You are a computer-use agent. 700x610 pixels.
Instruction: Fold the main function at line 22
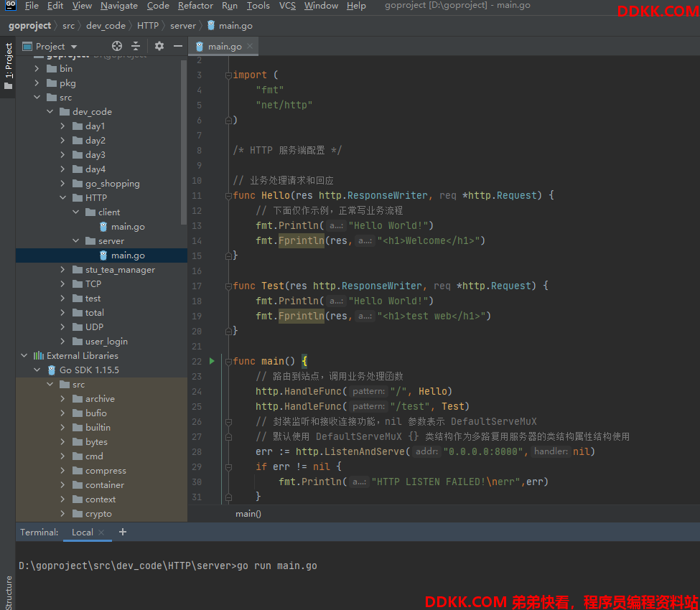coord(228,362)
